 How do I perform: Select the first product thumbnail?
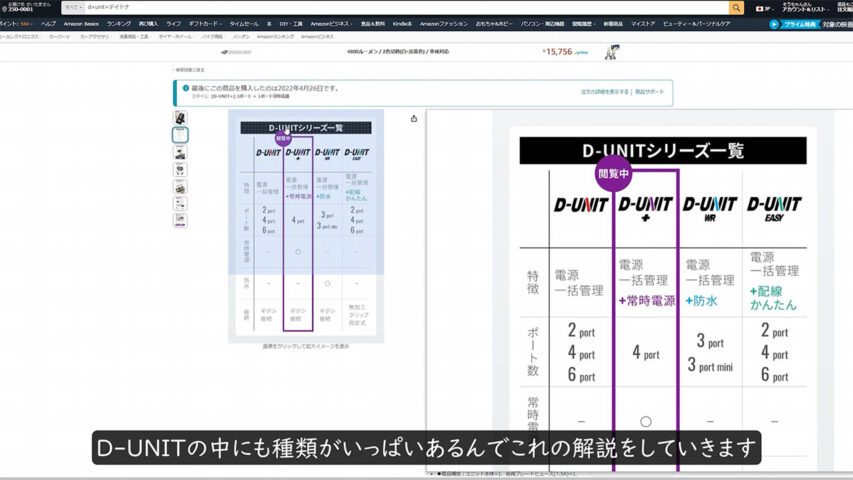click(x=180, y=118)
